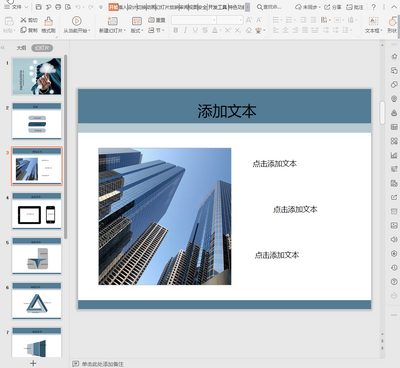Redo the last action
Viewport: 400px width, 368px height.
pyautogui.click(x=91, y=7)
